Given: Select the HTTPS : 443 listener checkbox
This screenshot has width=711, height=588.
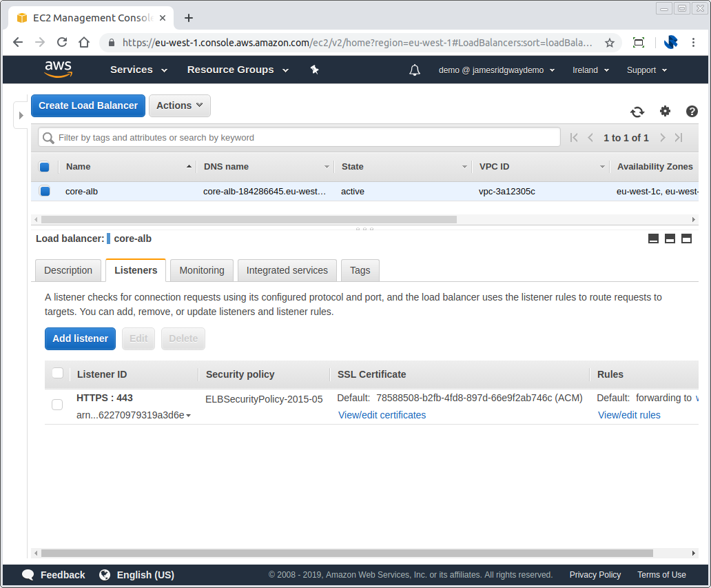Looking at the screenshot, I should pyautogui.click(x=57, y=404).
